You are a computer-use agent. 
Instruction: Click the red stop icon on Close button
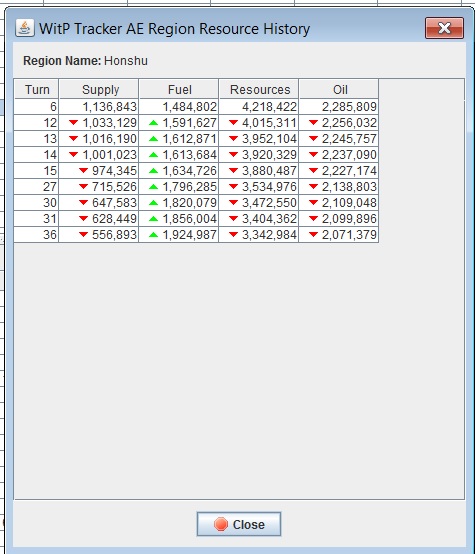tap(221, 524)
